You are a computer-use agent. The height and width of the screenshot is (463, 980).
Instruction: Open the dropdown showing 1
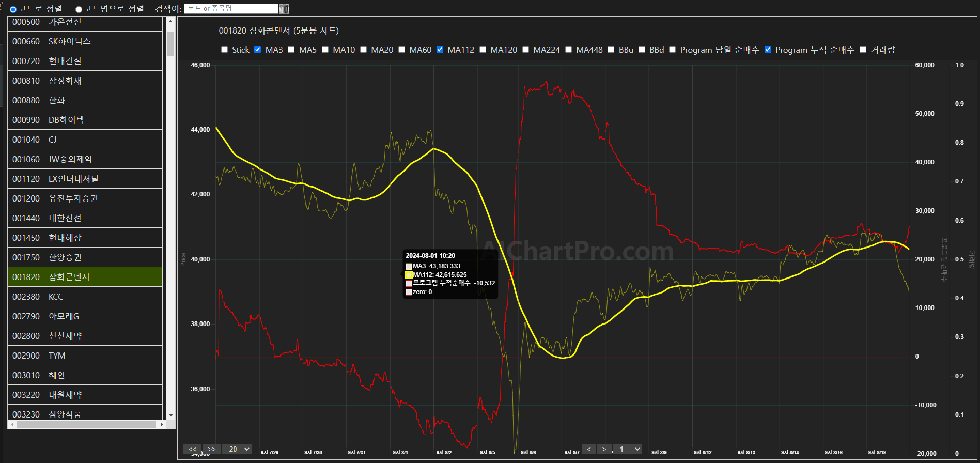[x=628, y=449]
